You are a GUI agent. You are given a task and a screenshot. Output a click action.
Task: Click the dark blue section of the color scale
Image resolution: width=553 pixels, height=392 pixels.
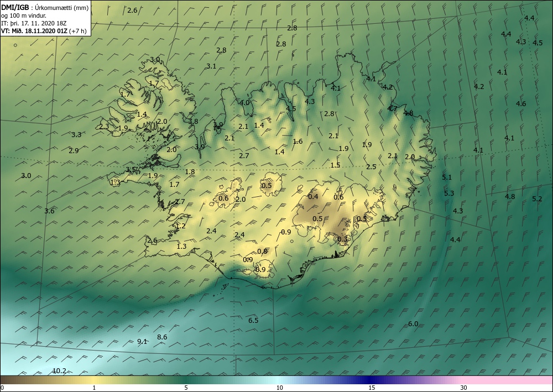click(371, 380)
